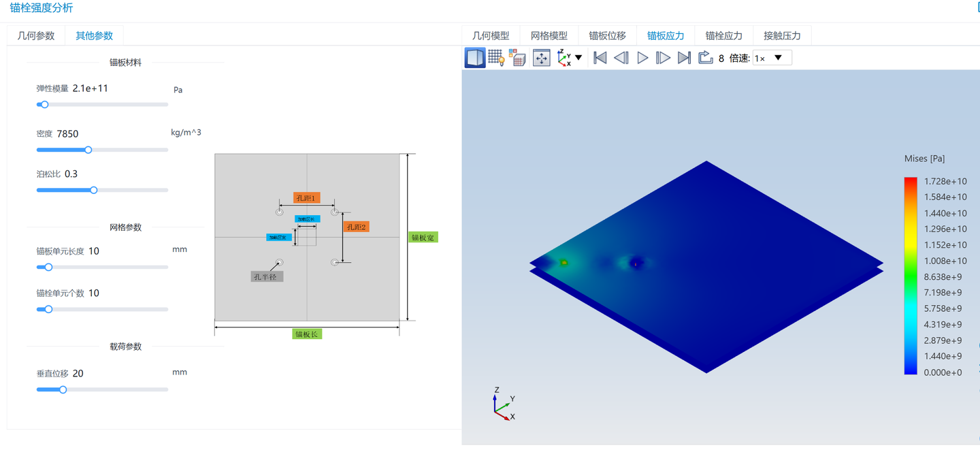This screenshot has height=450, width=980.
Task: Click the XYZ view orientation axes icon
Action: tap(564, 58)
